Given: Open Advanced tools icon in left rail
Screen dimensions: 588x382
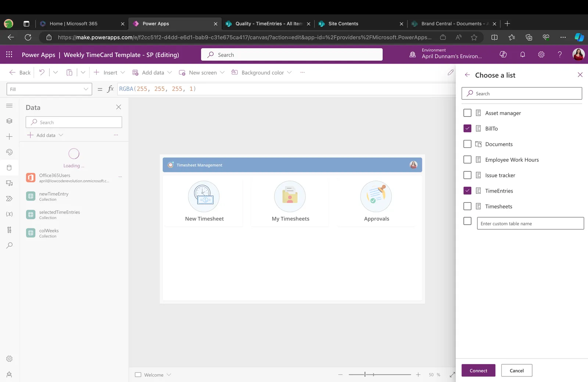Looking at the screenshot, I should pyautogui.click(x=10, y=230).
